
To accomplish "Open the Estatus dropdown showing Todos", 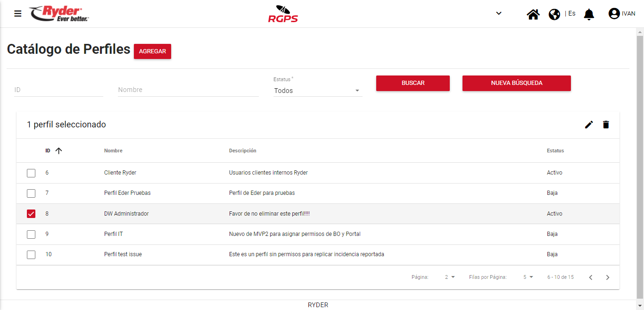I will click(x=318, y=91).
